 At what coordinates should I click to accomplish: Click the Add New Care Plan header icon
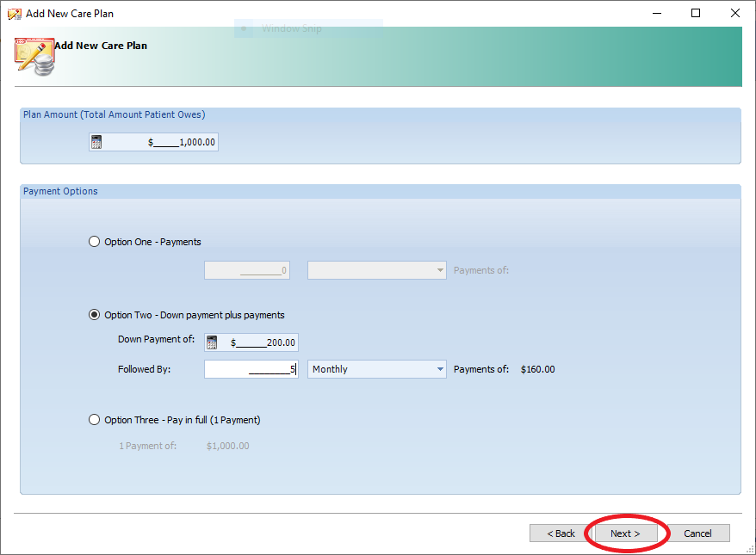(34, 55)
